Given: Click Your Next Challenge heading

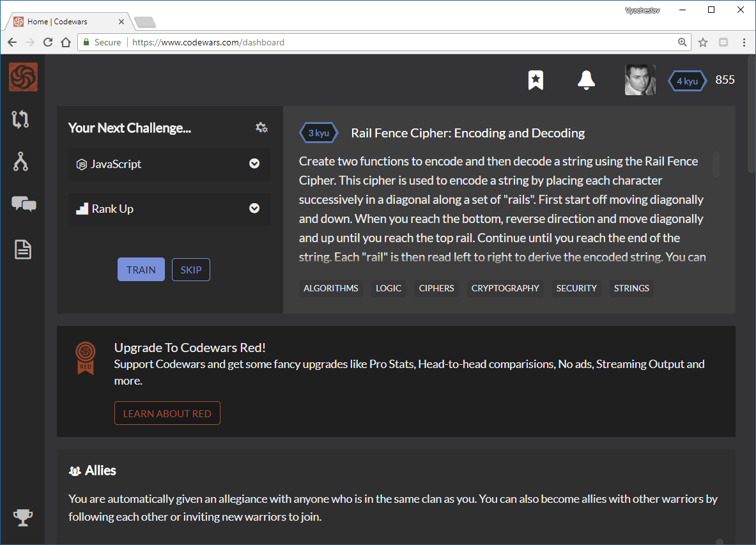Looking at the screenshot, I should 130,128.
